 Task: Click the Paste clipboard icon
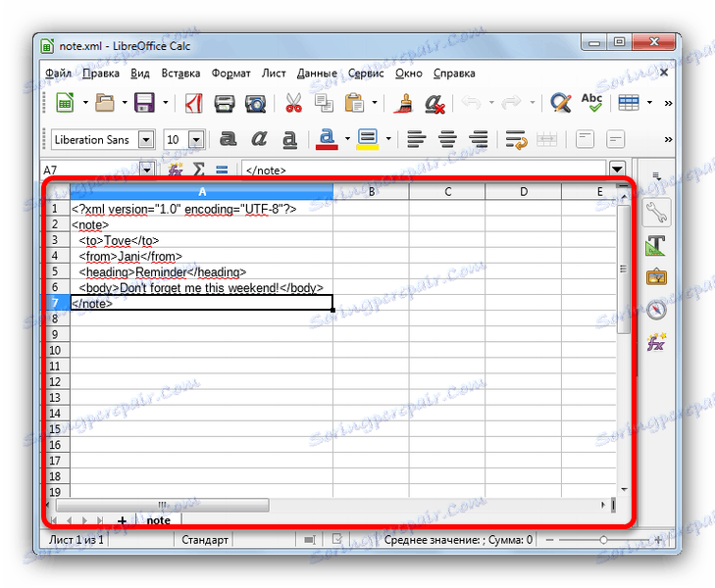[354, 103]
